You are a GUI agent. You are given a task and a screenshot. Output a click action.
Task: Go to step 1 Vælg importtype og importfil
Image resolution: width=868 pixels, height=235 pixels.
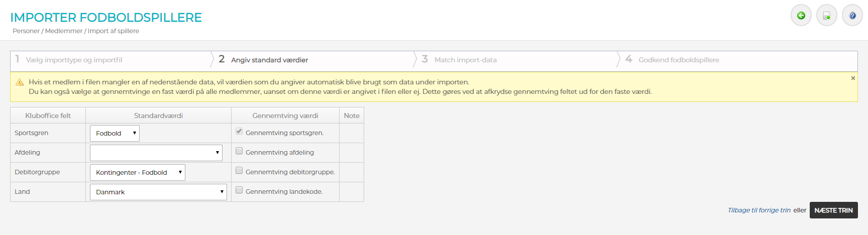coord(74,60)
